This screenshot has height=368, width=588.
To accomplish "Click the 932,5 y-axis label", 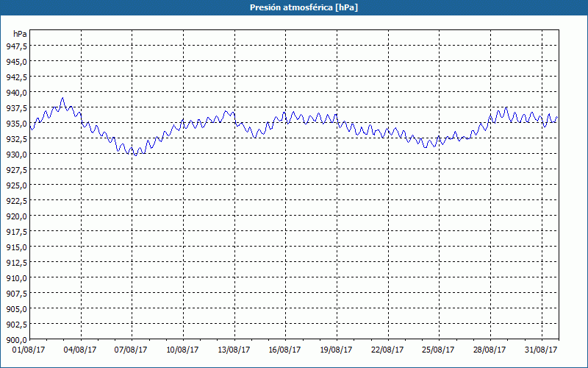I will [x=16, y=138].
